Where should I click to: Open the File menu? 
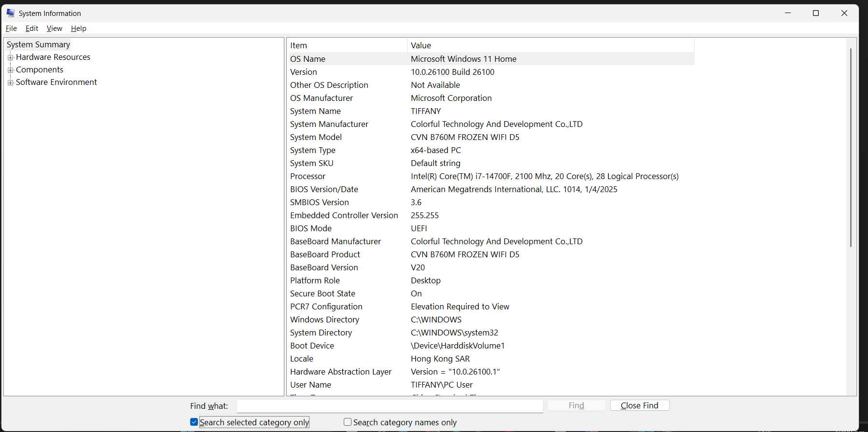pyautogui.click(x=11, y=28)
